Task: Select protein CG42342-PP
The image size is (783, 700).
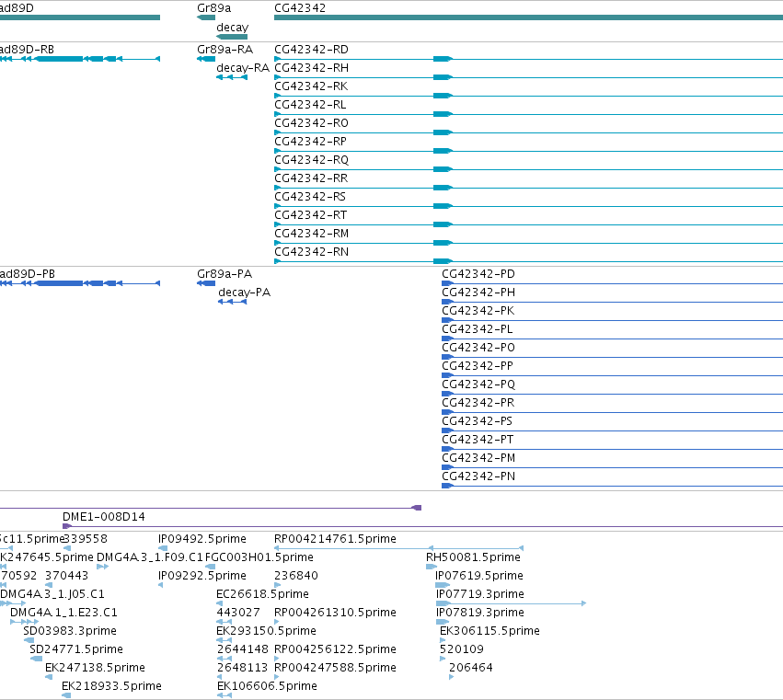Action: (478, 366)
